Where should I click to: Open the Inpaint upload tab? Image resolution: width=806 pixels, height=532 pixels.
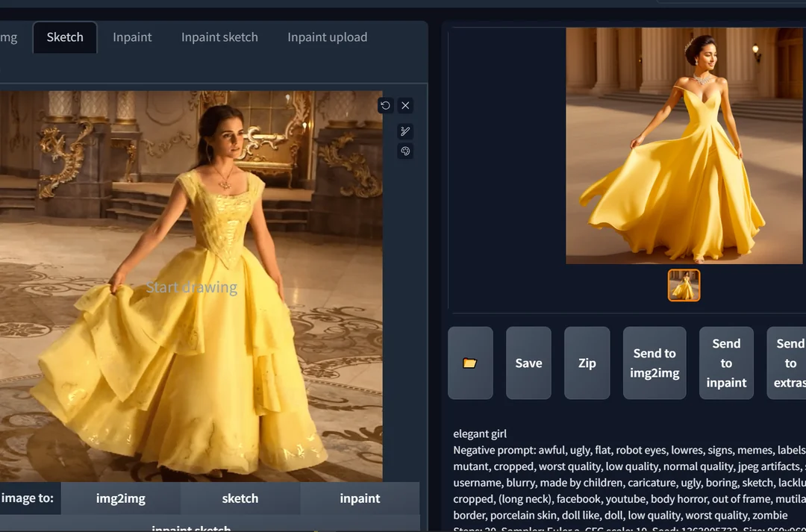click(x=328, y=37)
